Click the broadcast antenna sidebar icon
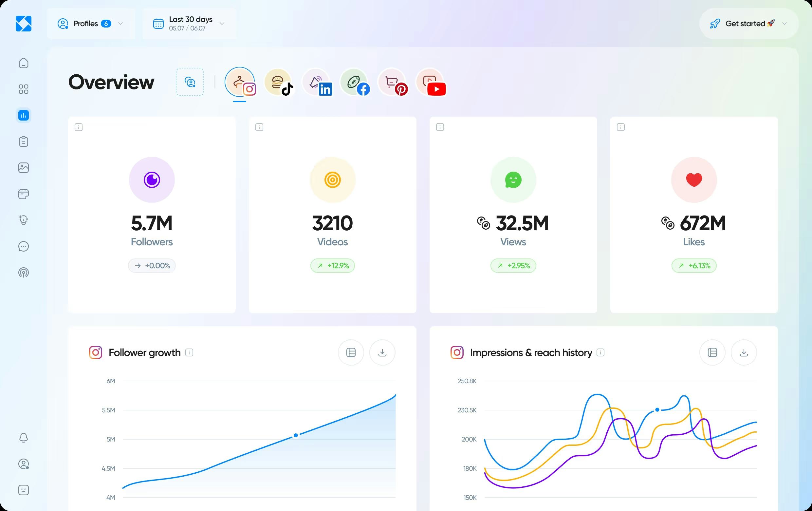The image size is (812, 511). [23, 273]
